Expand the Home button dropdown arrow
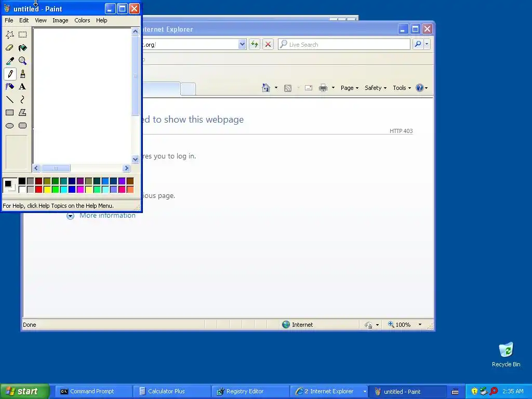 pyautogui.click(x=276, y=88)
